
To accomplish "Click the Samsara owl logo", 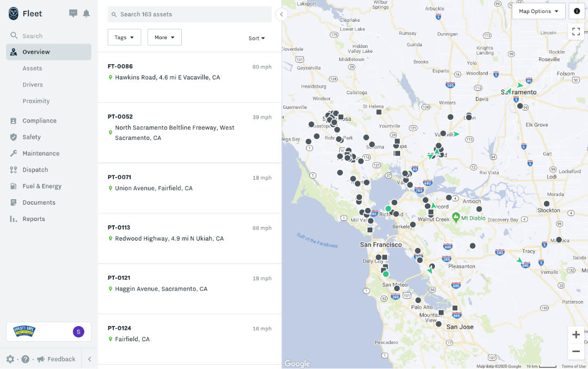I will [x=14, y=14].
